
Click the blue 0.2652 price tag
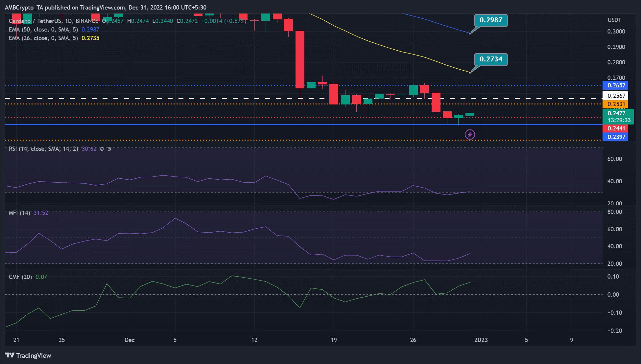click(615, 85)
